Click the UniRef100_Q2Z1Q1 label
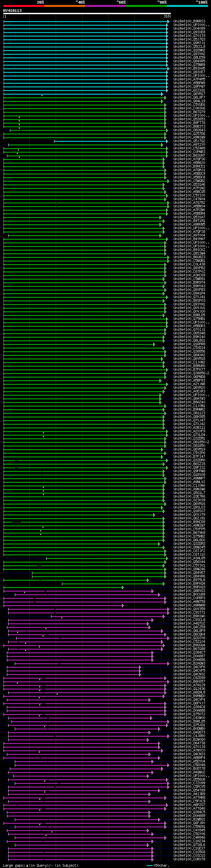The image size is (211, 868). click(189, 90)
